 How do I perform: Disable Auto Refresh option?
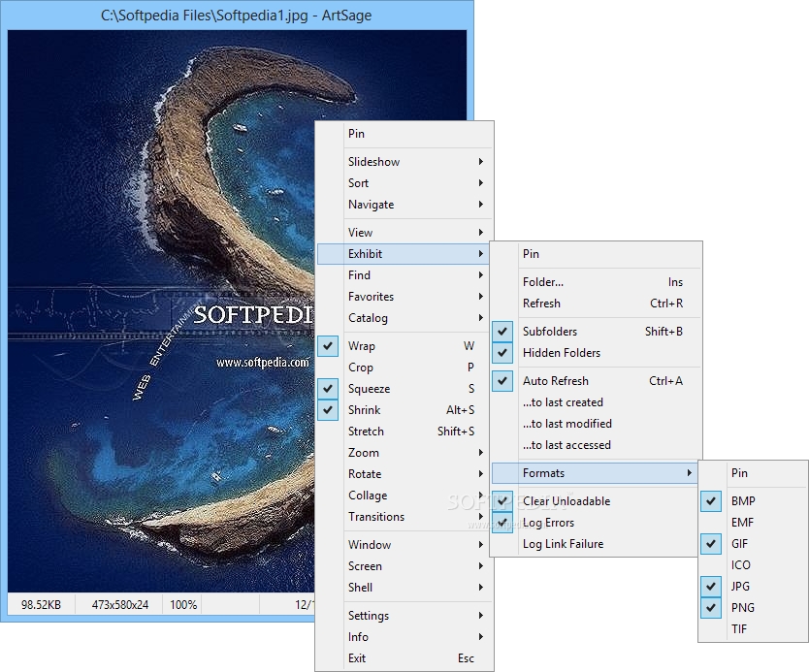tap(596, 381)
